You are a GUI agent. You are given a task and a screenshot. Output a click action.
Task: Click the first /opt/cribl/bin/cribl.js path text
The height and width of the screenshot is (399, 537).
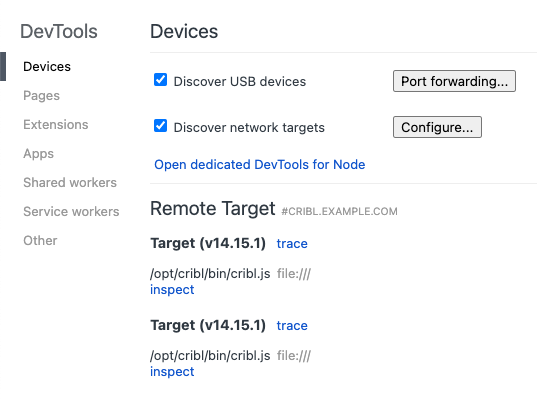210,274
